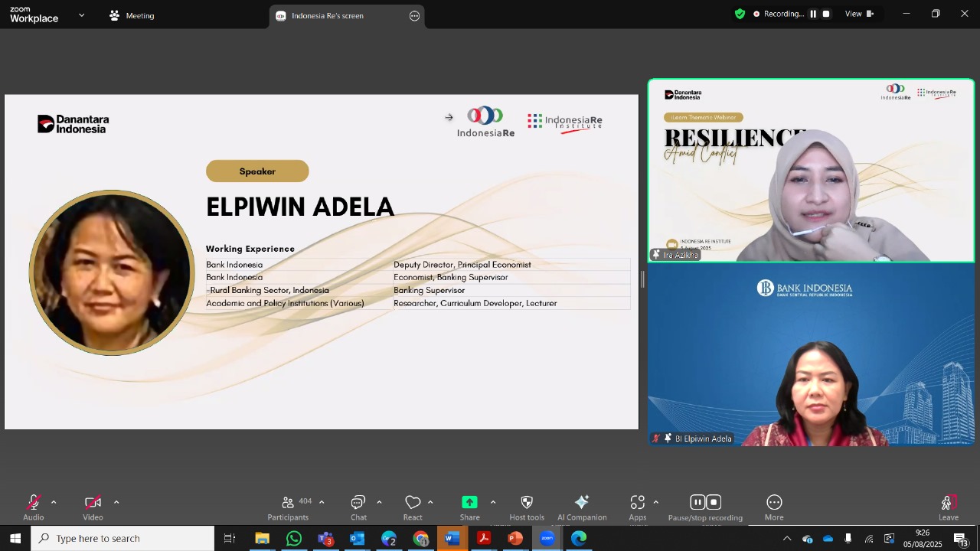
Task: Switch to the Meeting tab
Action: click(132, 15)
